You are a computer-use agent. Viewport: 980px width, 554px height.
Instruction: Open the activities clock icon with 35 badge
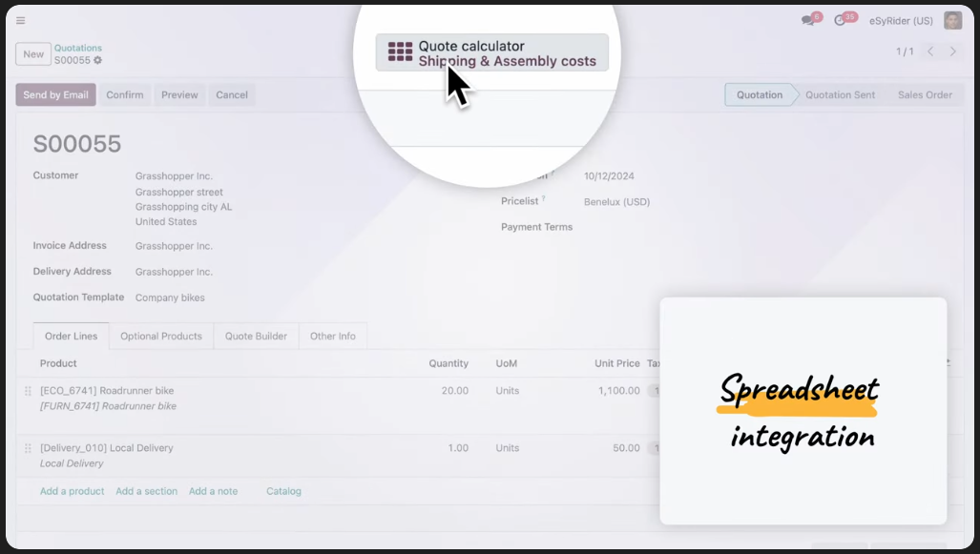click(x=839, y=18)
